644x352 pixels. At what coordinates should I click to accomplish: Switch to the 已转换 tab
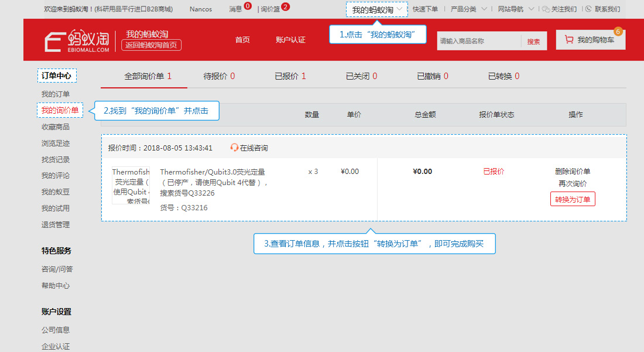click(503, 76)
